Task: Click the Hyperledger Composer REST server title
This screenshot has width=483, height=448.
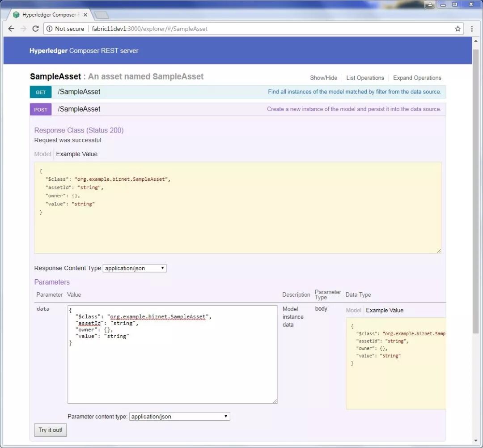Action: [84, 51]
